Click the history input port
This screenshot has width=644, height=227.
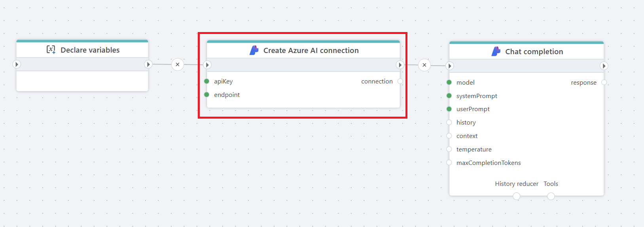pos(449,122)
